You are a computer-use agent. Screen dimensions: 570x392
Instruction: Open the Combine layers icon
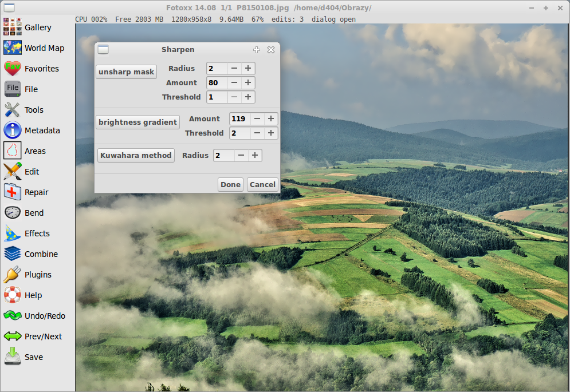click(x=13, y=254)
